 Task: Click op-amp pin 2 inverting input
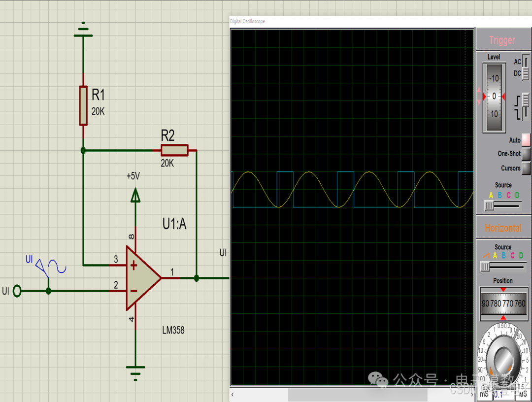[118, 291]
